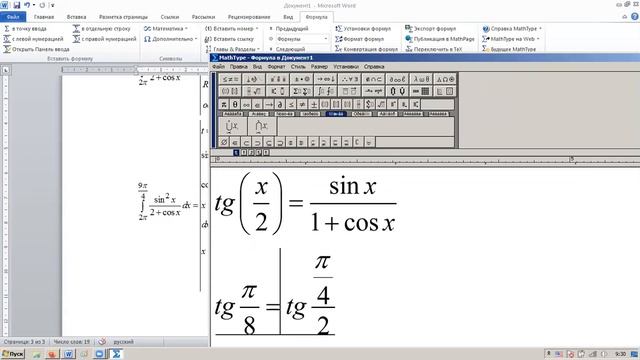Open Размер menu in MathType
Image resolution: width=640 pixels, height=360 pixels.
319,67
